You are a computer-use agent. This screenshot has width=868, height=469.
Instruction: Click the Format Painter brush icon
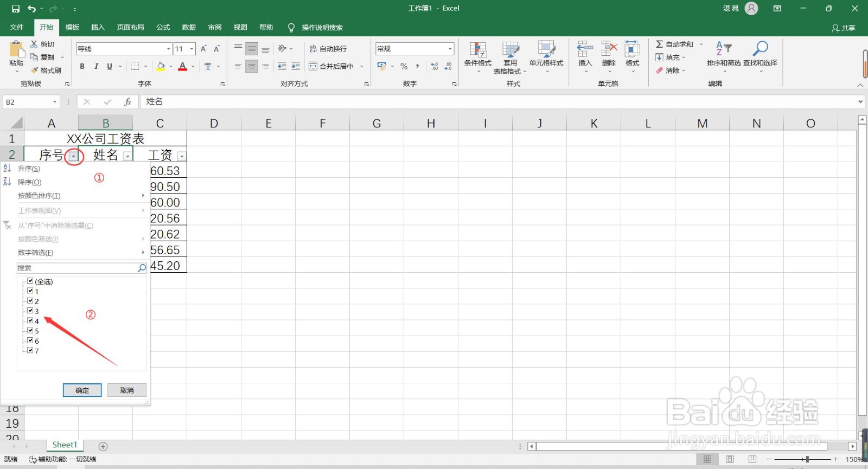click(35, 70)
